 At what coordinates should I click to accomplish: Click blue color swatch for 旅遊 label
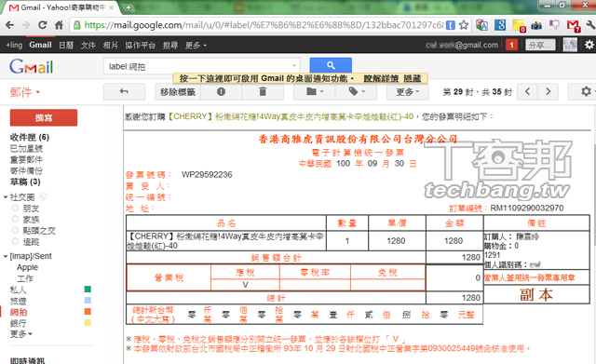(88, 300)
